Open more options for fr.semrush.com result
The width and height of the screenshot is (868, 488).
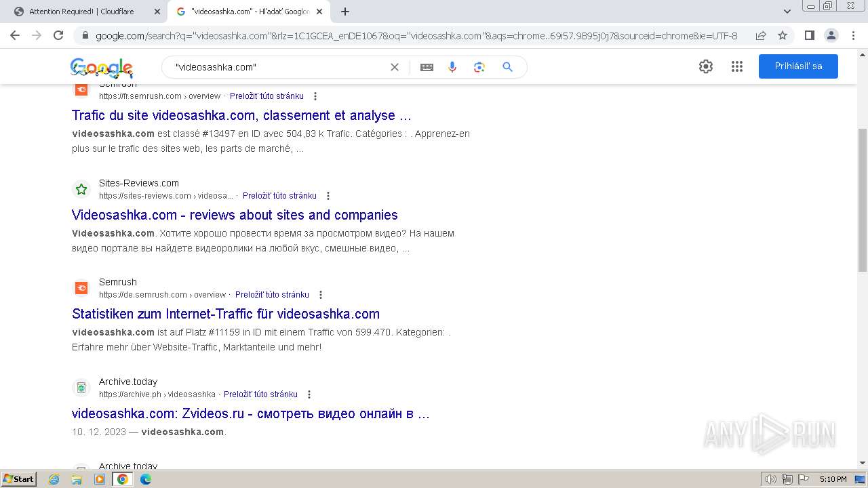pos(315,96)
